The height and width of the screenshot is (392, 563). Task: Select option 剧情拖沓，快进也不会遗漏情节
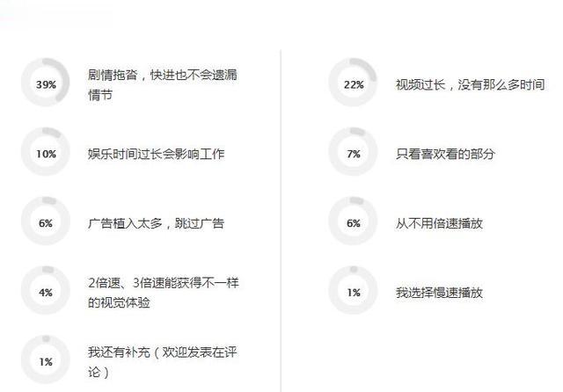pyautogui.click(x=163, y=84)
